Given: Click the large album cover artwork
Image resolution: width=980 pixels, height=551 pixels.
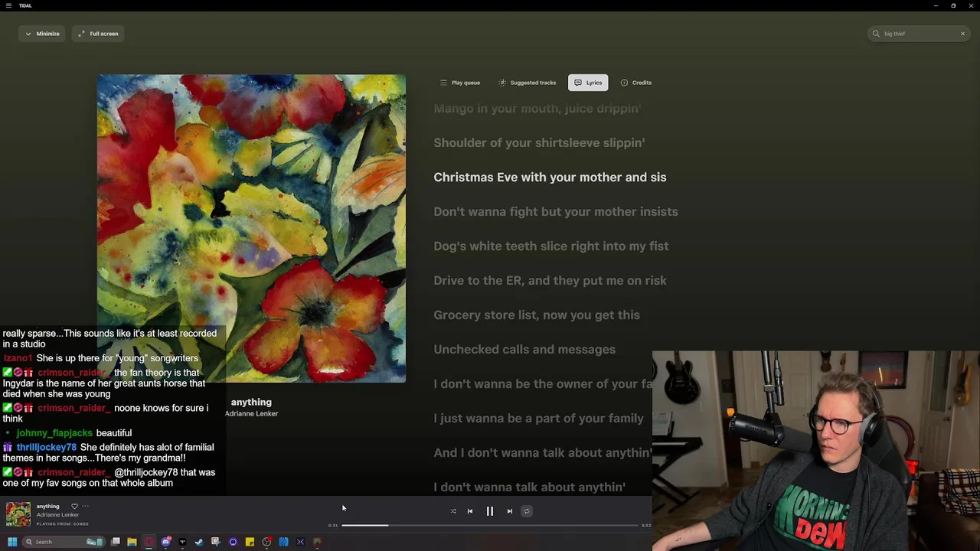Looking at the screenshot, I should (251, 228).
